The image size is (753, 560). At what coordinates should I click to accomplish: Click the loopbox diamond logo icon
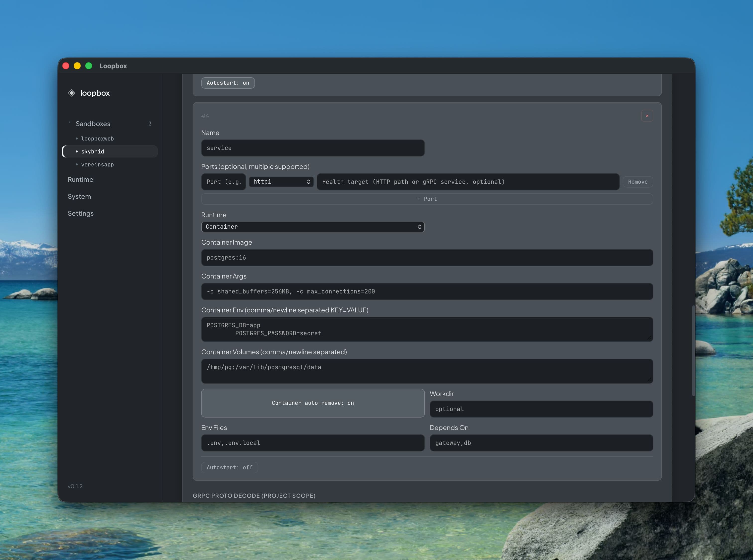pyautogui.click(x=72, y=93)
